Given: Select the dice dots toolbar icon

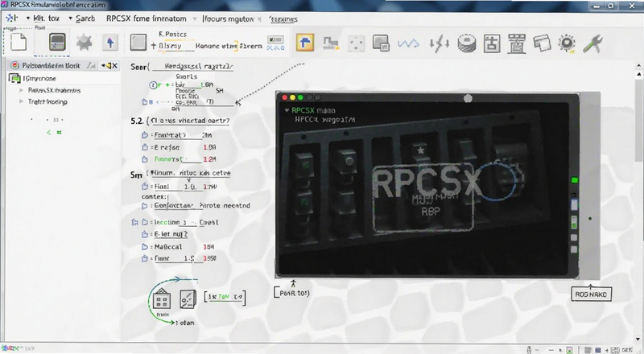Looking at the screenshot, I should [356, 43].
